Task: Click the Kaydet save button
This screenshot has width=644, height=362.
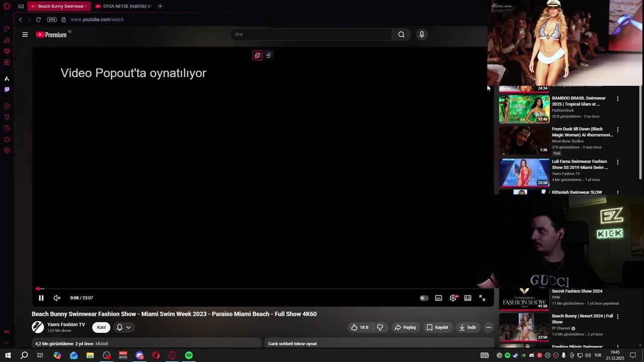Action: click(437, 327)
